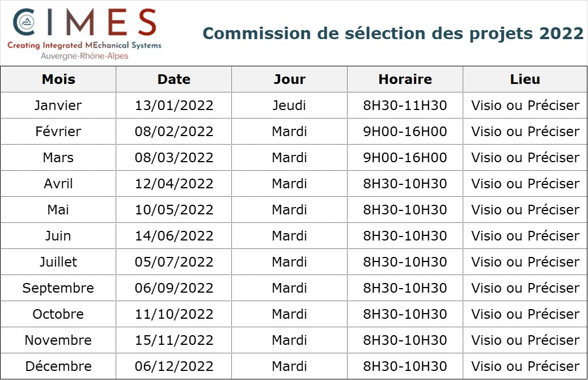The height and width of the screenshot is (380, 588).
Task: Click the date 08/02/2022
Action: [x=174, y=132]
